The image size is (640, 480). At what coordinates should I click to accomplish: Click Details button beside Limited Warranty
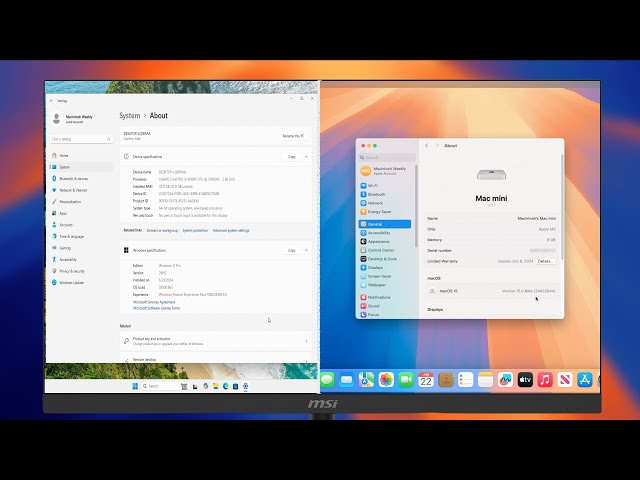(x=545, y=261)
